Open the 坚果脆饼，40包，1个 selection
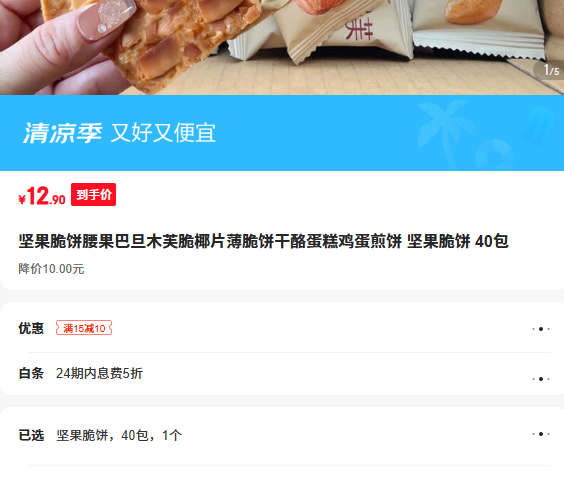The height and width of the screenshot is (479, 564). 119,435
